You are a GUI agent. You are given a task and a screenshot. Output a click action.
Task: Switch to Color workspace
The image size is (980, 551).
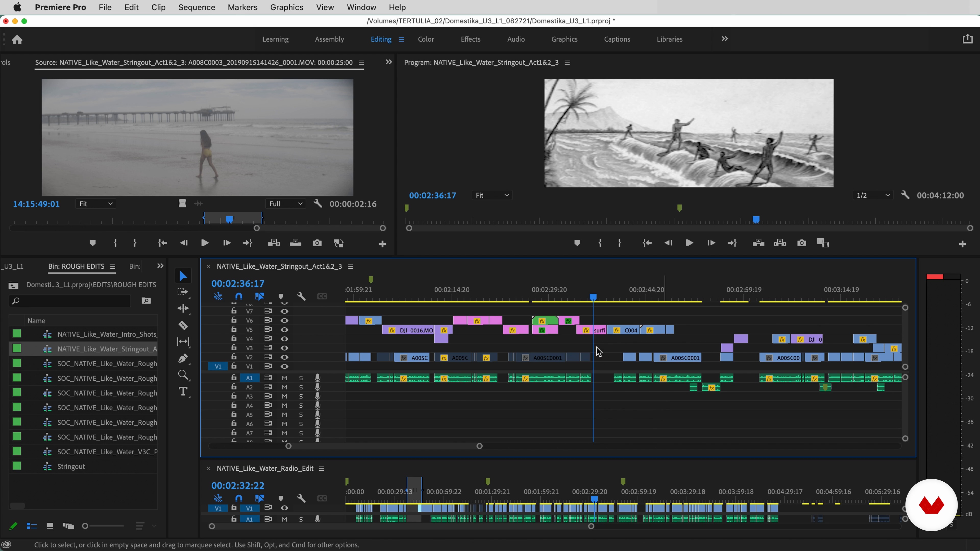tap(426, 39)
